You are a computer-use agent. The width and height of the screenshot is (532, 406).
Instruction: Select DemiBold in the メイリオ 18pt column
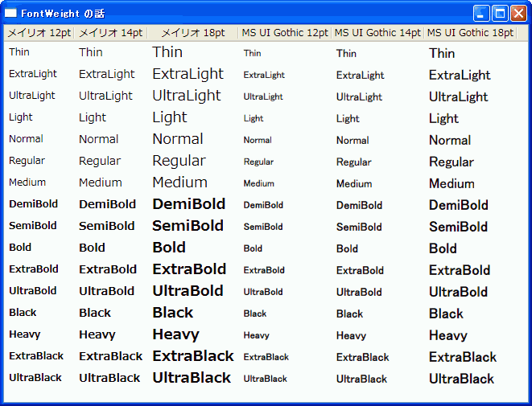coord(188,204)
